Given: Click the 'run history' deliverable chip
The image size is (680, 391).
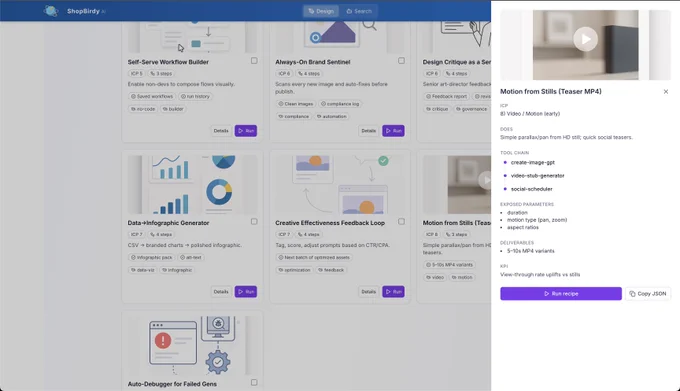Looking at the screenshot, I should point(195,96).
